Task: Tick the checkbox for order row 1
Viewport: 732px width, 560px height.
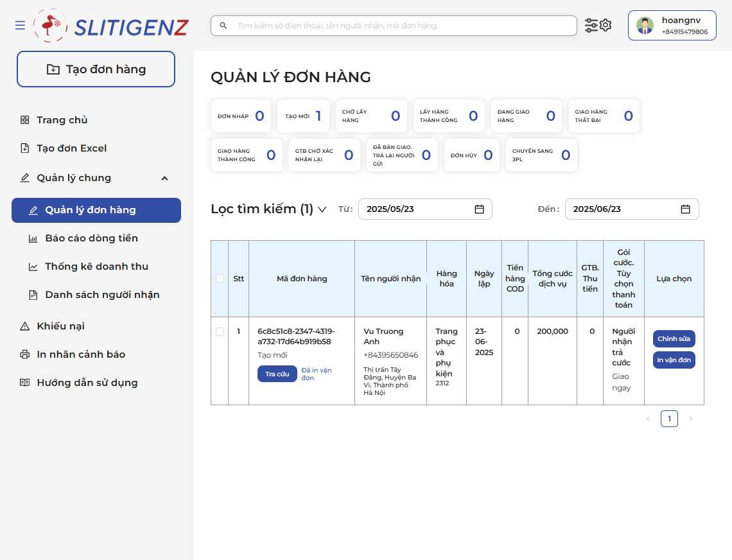Action: [x=220, y=331]
